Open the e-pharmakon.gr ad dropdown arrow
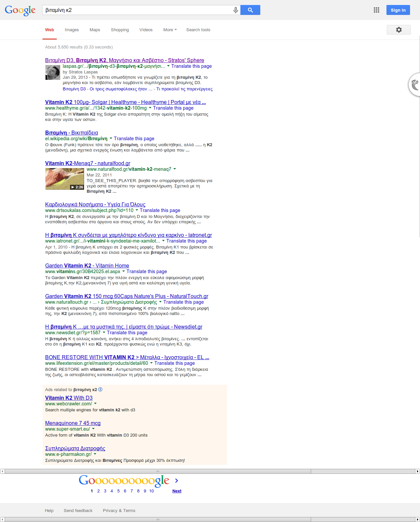420x522 pixels. click(x=95, y=454)
